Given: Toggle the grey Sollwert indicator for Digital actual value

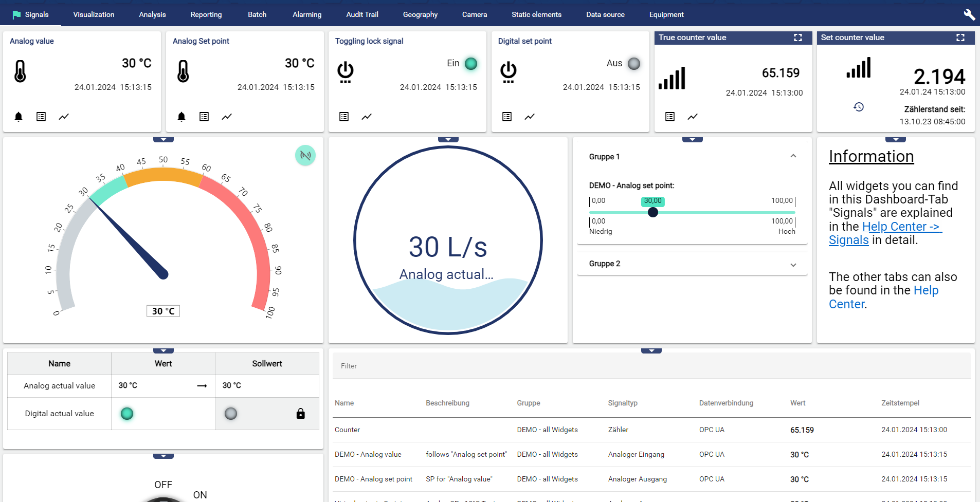Looking at the screenshot, I should [x=231, y=414].
